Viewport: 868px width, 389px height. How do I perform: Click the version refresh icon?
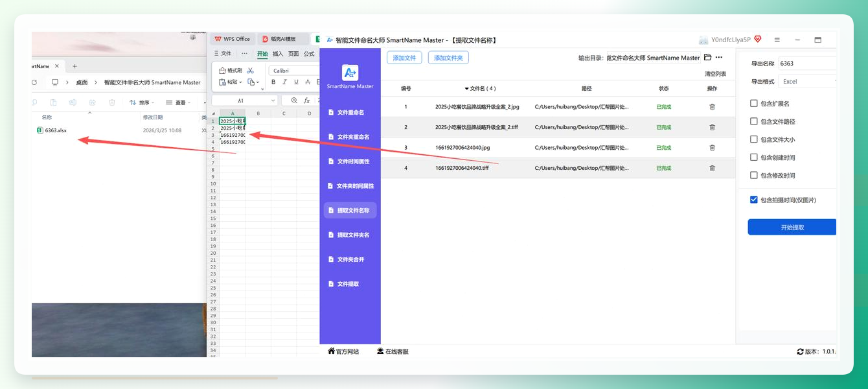[800, 351]
